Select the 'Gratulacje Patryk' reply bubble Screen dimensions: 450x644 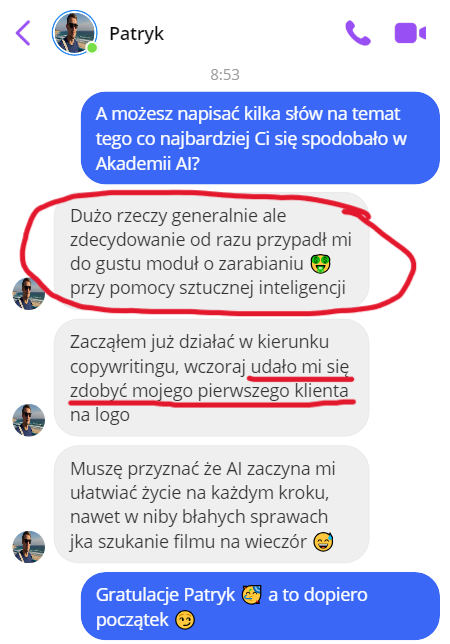click(260, 606)
